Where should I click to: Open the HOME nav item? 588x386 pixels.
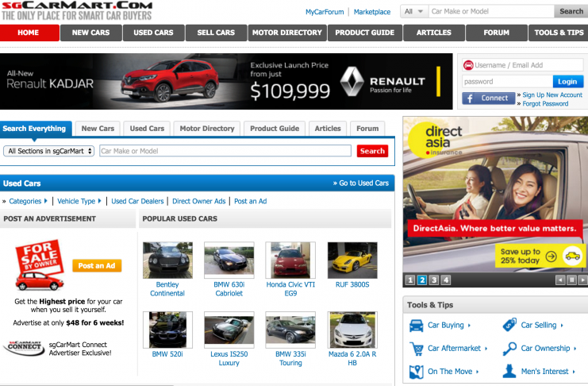point(29,33)
